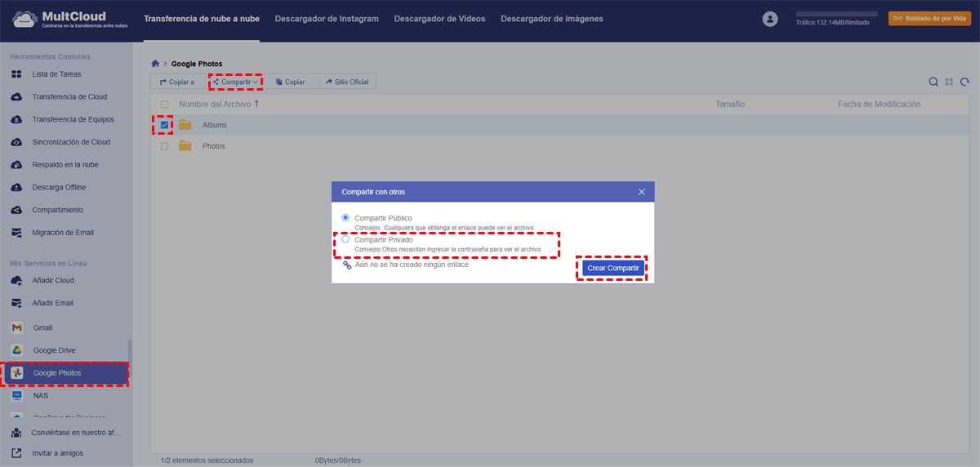Close the Compartir con otros dialog
This screenshot has height=467, width=980.
[641, 192]
